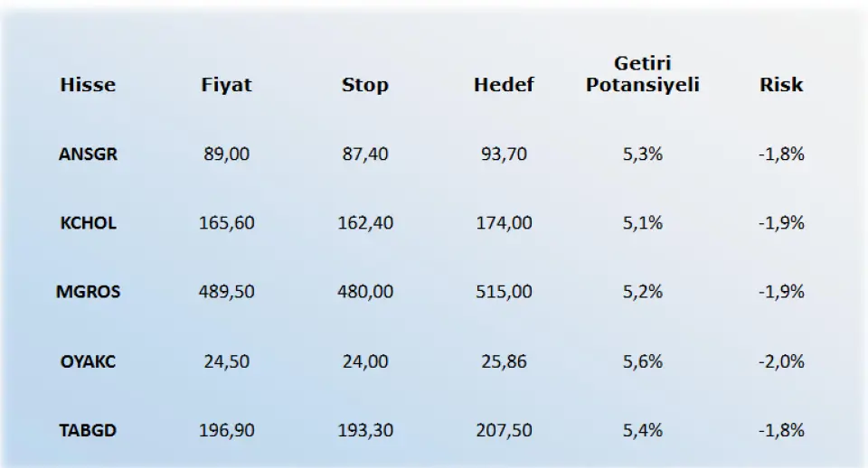The height and width of the screenshot is (468, 868).
Task: Click OYAKC risk value -2,0%
Action: [x=781, y=361]
